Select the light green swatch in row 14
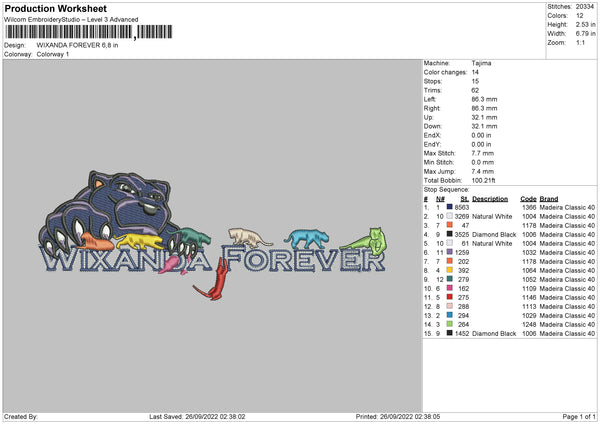Viewport: 600px width, 424px height. click(449, 324)
